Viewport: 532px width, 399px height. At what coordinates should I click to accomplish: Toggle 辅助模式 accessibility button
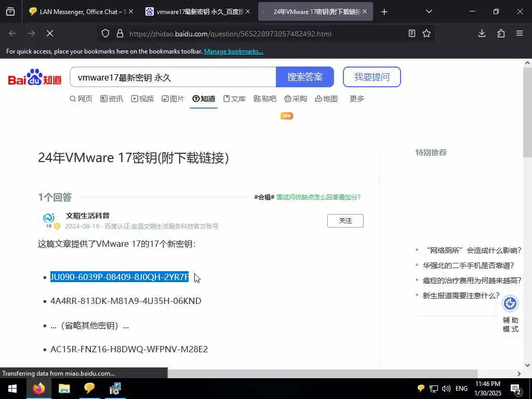coord(510,314)
